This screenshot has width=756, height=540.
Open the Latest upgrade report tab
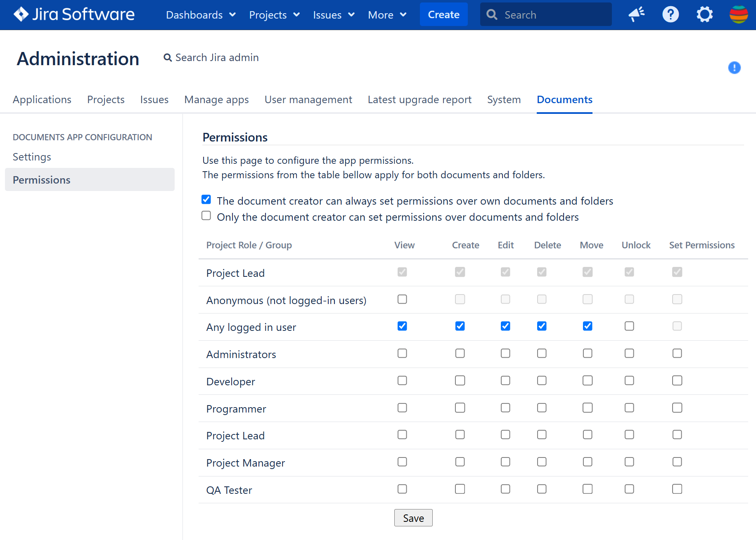point(419,99)
